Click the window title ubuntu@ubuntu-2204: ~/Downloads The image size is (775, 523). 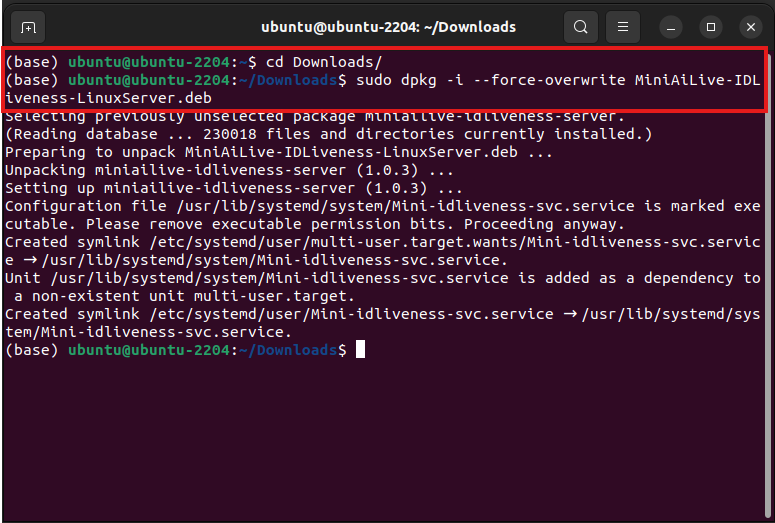pyautogui.click(x=388, y=26)
